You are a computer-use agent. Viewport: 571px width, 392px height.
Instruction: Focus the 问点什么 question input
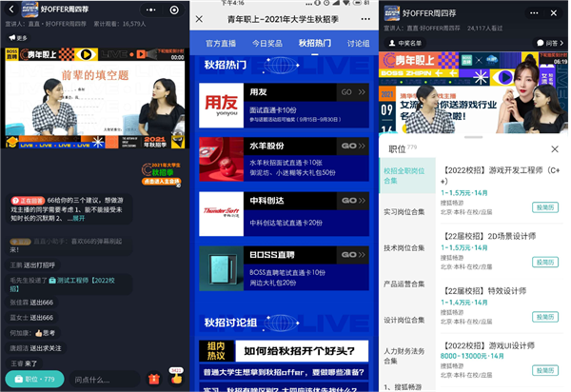[105, 380]
